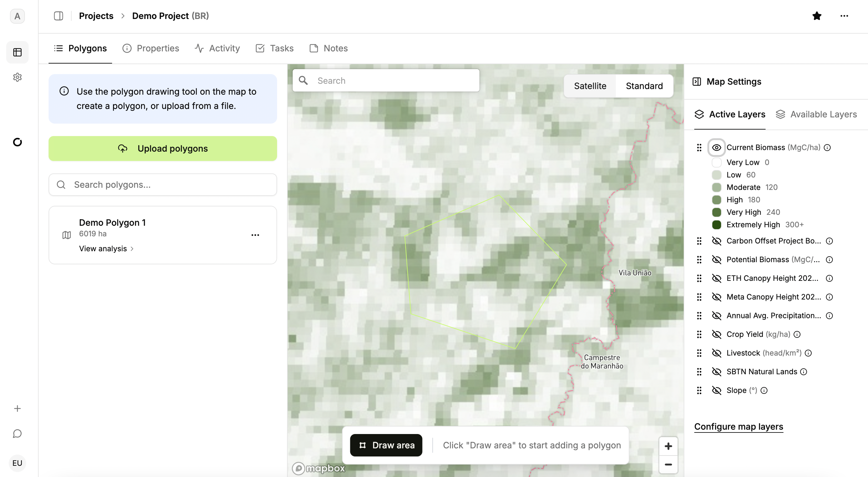Screen dimensions: 868x477
Task: Click the Extremely High color swatch
Action: pos(716,225)
